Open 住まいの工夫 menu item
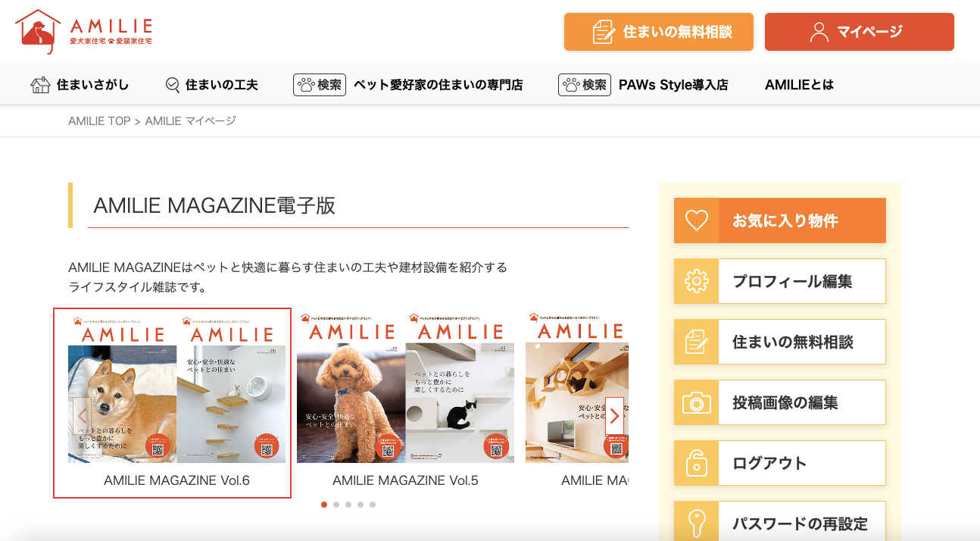 (211, 85)
